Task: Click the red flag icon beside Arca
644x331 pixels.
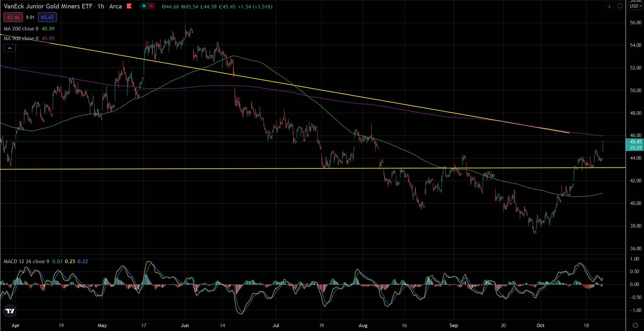Action: (129, 6)
